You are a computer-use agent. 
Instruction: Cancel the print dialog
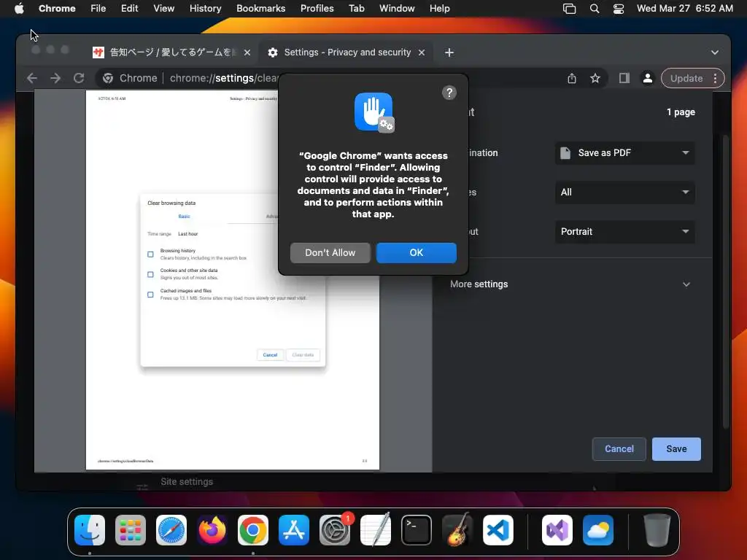(x=619, y=448)
